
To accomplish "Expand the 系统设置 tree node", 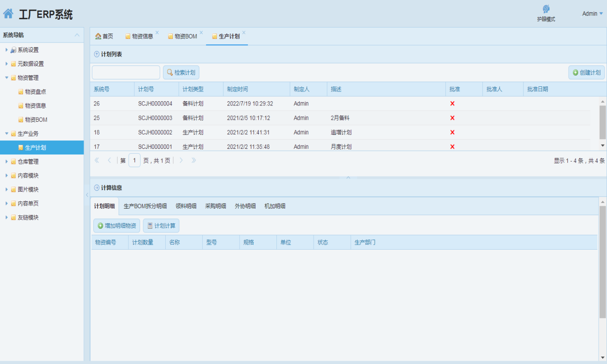I will 7,50.
